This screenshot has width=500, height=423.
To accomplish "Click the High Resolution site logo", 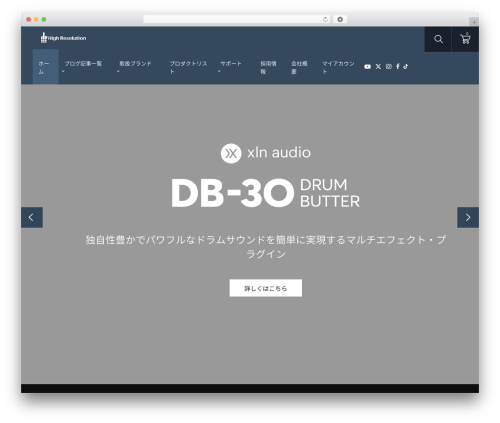I will tap(63, 38).
